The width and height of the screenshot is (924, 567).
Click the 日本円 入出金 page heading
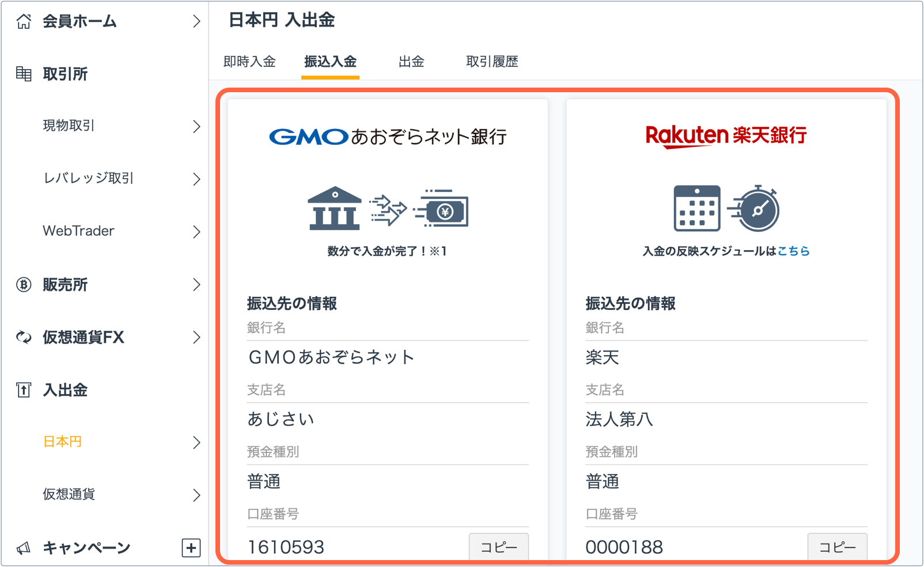282,20
